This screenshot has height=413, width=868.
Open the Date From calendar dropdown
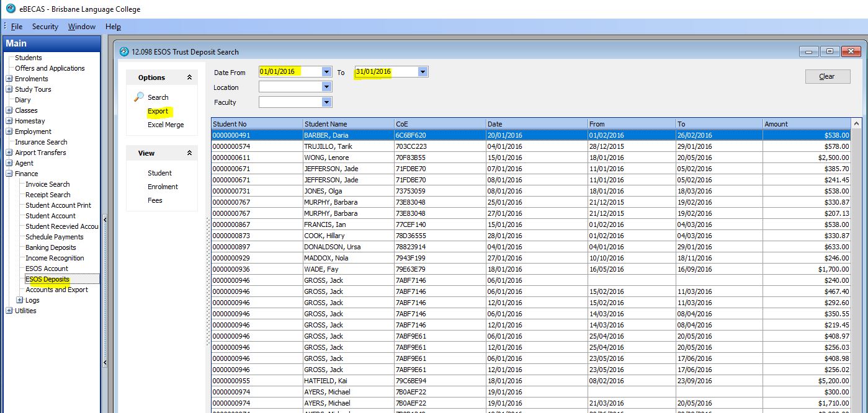tap(326, 72)
